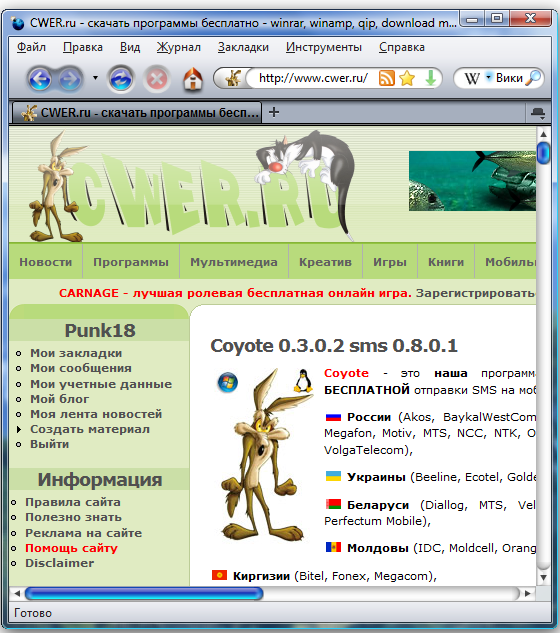Click the coyote site icon in address bar
This screenshot has width=560, height=633.
[233, 78]
